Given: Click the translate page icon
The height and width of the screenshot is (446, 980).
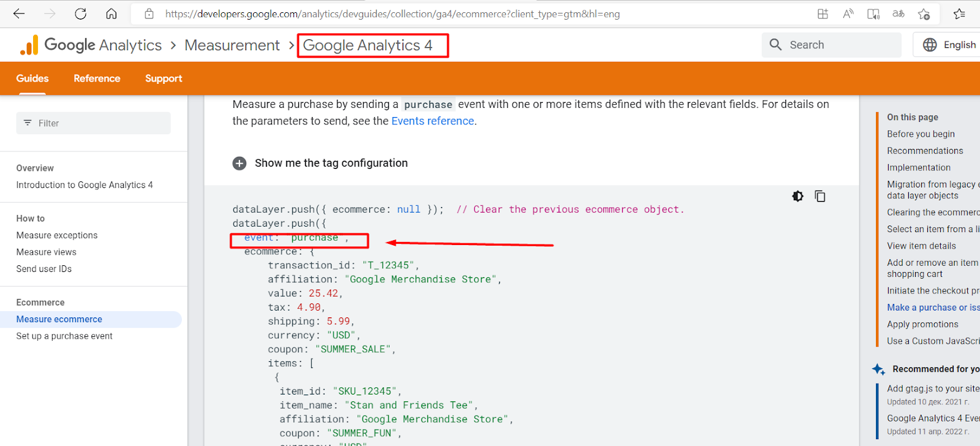Looking at the screenshot, I should click(899, 13).
